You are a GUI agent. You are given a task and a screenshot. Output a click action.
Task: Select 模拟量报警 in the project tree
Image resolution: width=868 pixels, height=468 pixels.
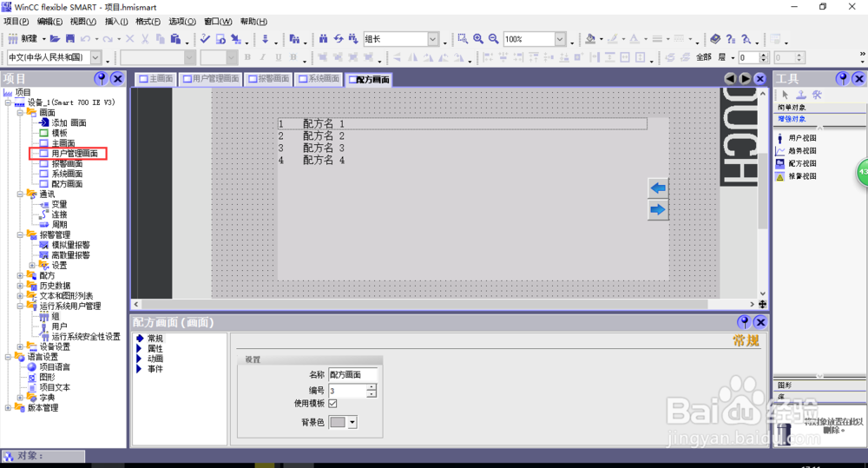coord(70,245)
